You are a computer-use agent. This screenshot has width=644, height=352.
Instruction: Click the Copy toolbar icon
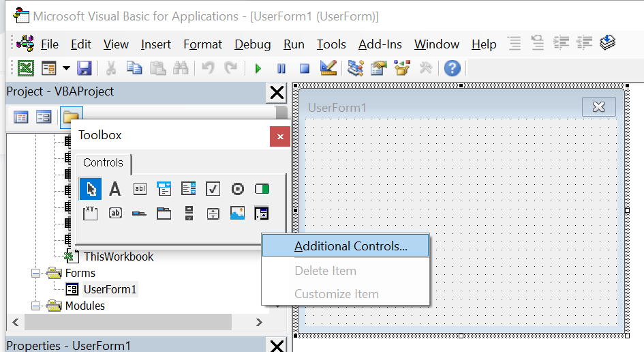click(134, 68)
